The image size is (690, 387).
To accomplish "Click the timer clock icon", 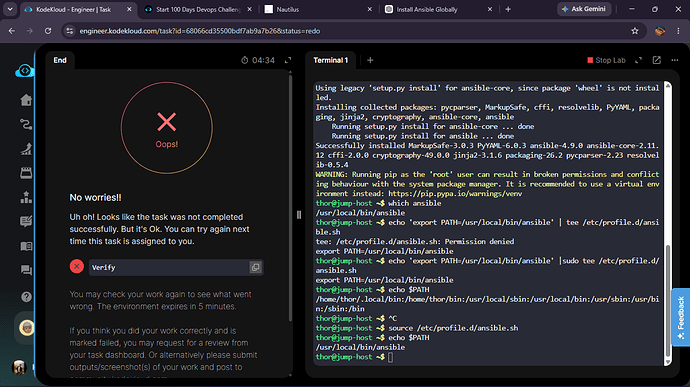I will [245, 60].
